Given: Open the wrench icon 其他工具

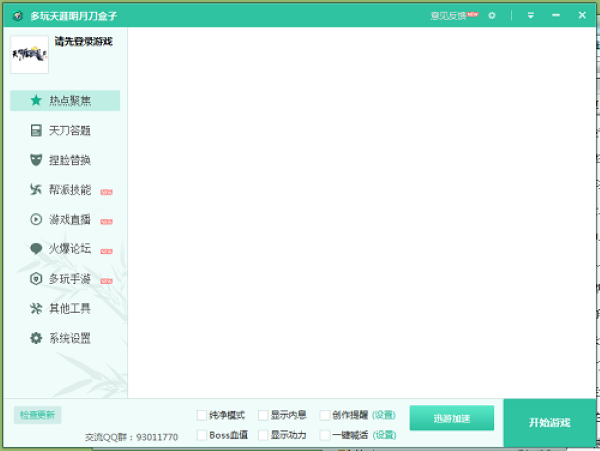Looking at the screenshot, I should (x=36, y=308).
